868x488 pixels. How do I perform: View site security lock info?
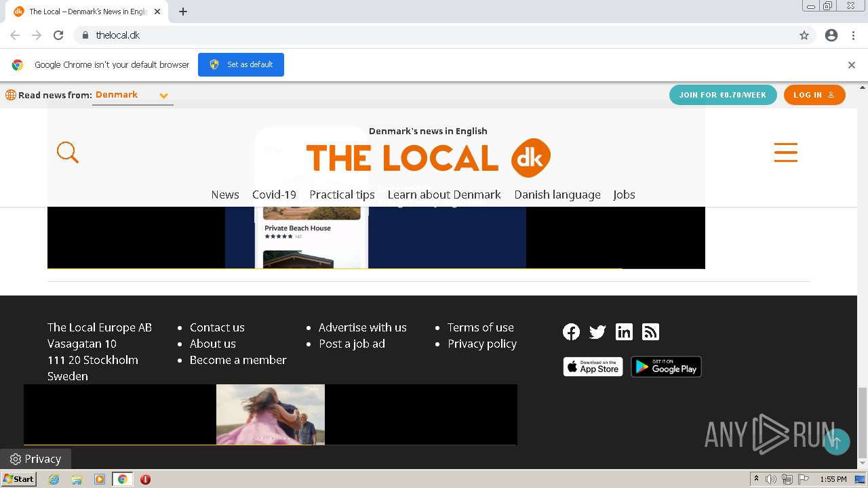pos(85,35)
